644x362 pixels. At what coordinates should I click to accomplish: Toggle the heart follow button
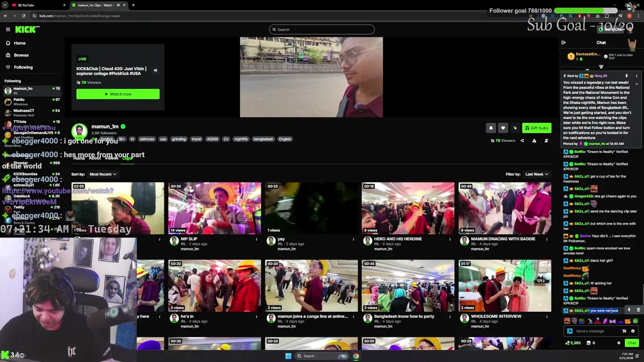[x=503, y=128]
